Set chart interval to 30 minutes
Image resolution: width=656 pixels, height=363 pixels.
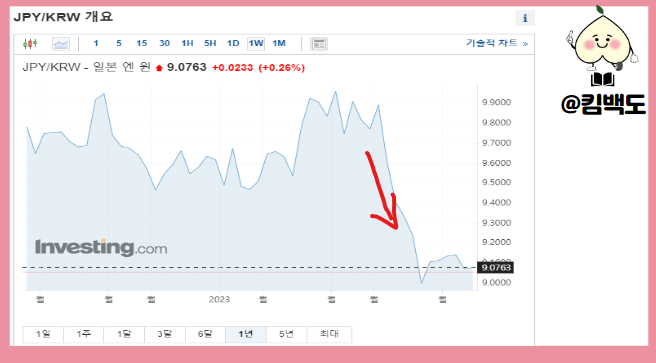(164, 43)
